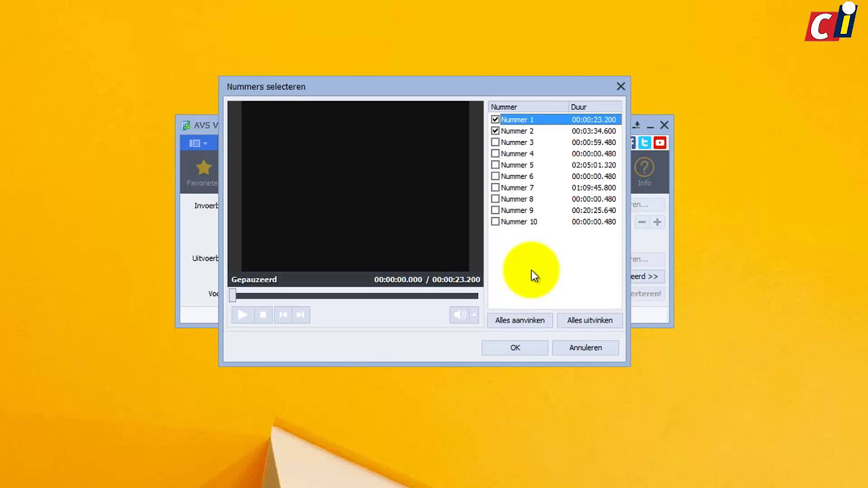Jump to previous frame button
868x488 pixels.
tap(283, 314)
